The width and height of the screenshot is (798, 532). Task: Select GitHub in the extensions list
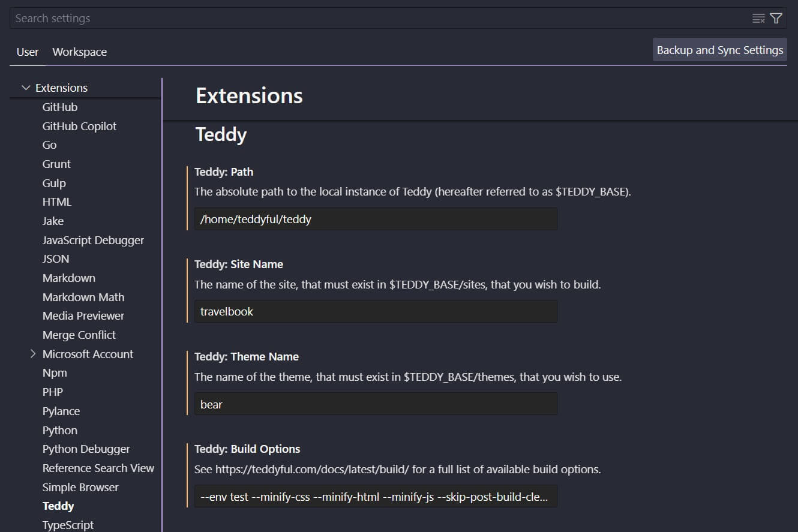(60, 107)
